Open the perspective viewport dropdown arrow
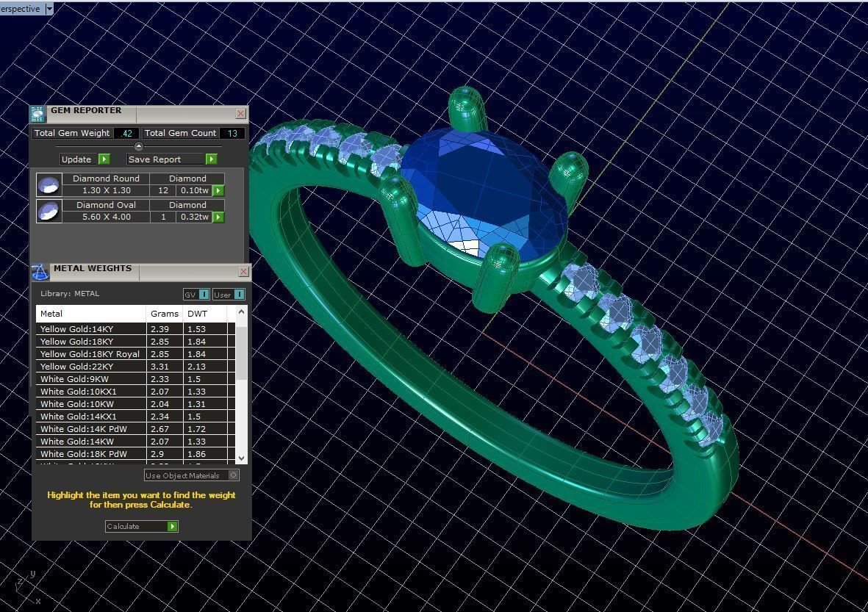 click(x=49, y=9)
